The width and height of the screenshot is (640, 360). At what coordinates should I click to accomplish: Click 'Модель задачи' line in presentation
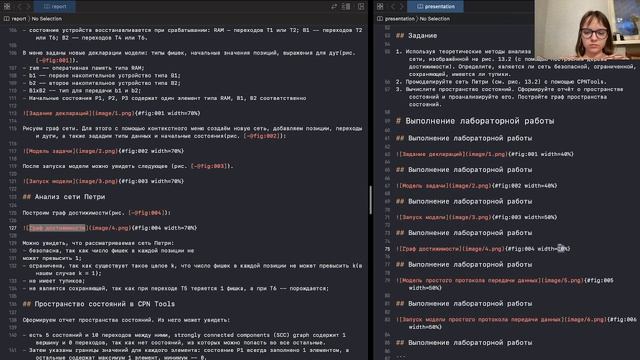[477, 186]
